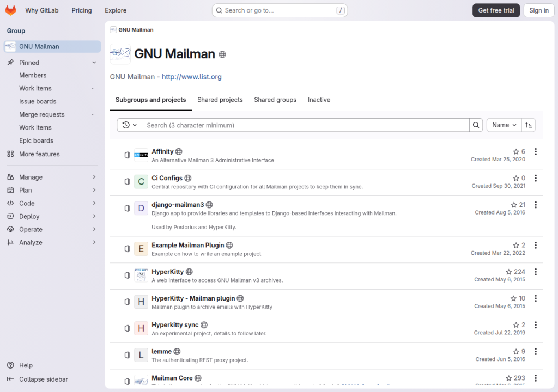
Task: Open HyperKitty - Mailman plugin link
Action: point(193,298)
